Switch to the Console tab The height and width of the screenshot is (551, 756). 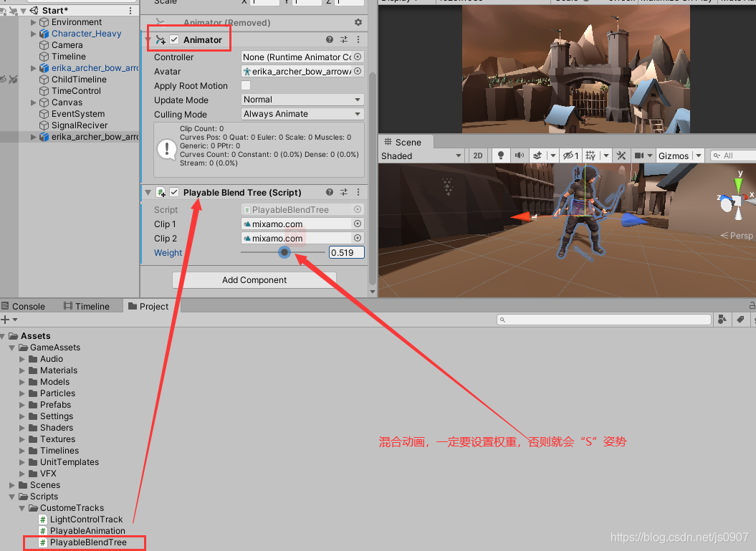point(29,305)
